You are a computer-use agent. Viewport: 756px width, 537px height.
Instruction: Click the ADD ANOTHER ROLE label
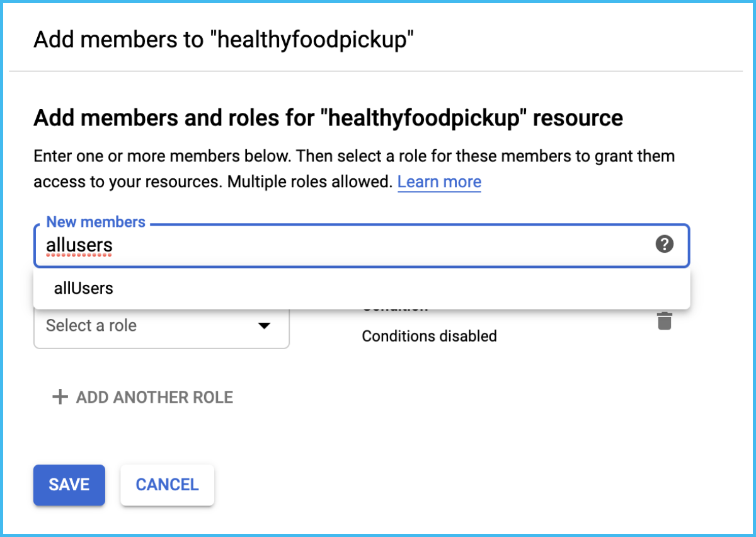(154, 397)
